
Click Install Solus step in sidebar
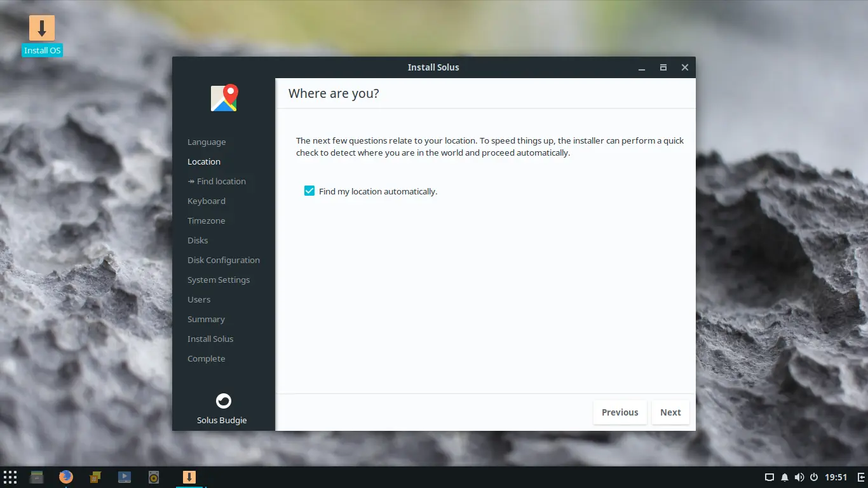point(210,339)
